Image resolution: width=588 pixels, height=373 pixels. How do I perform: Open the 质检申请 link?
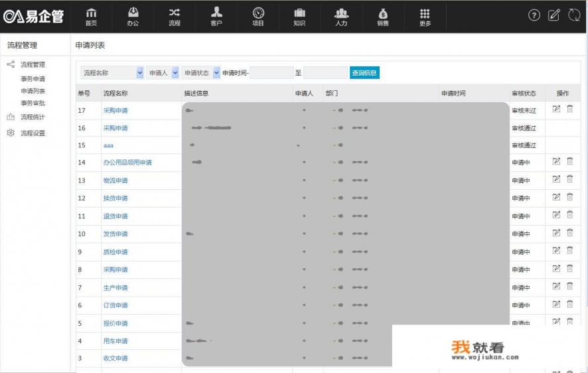tap(115, 252)
